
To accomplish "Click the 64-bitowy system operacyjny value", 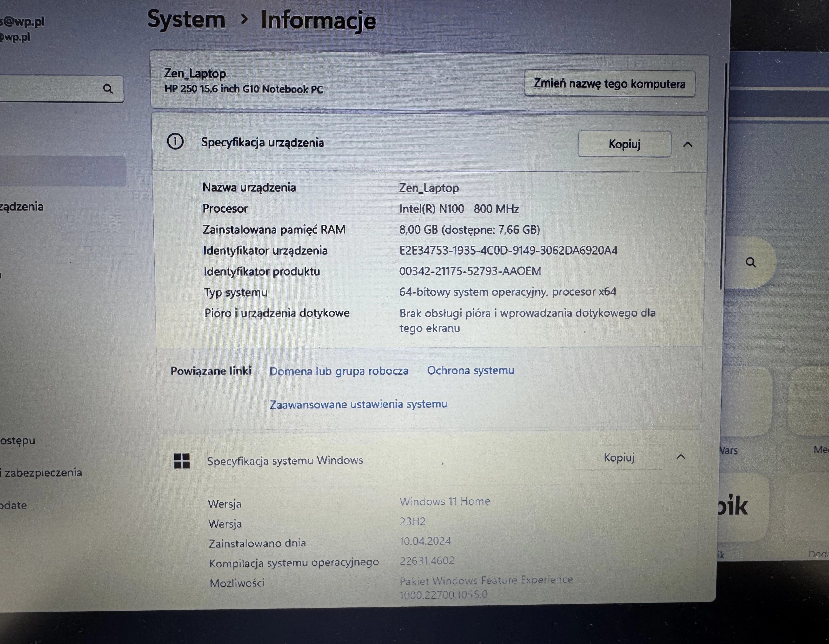I will pos(507,292).
